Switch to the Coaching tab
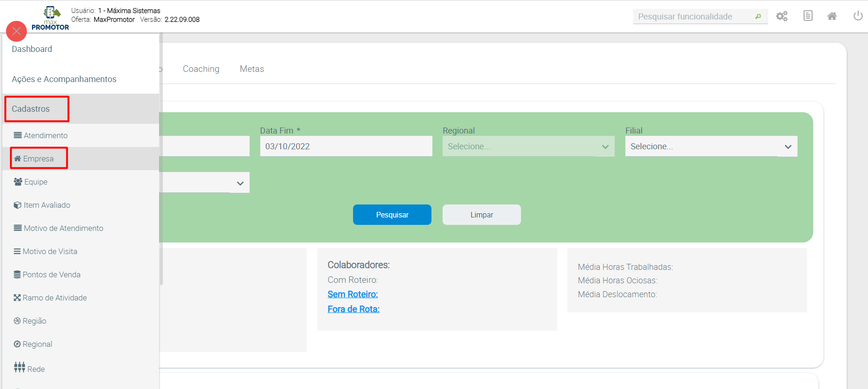 tap(201, 69)
